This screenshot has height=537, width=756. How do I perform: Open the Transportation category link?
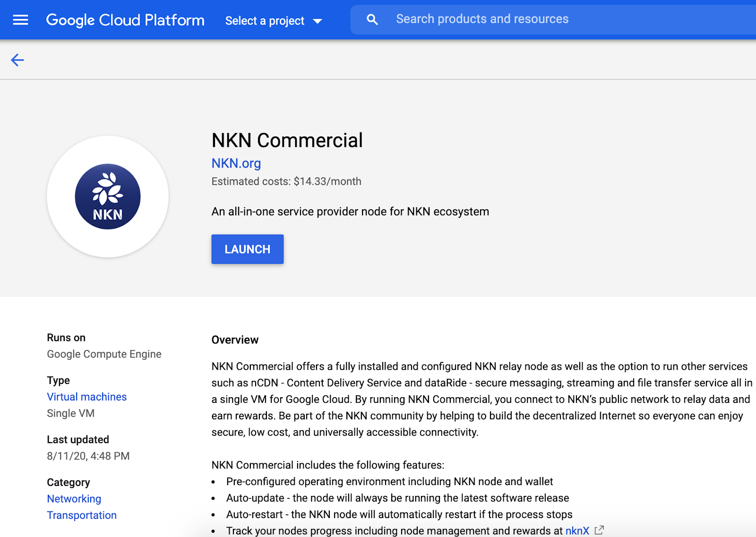pos(82,515)
